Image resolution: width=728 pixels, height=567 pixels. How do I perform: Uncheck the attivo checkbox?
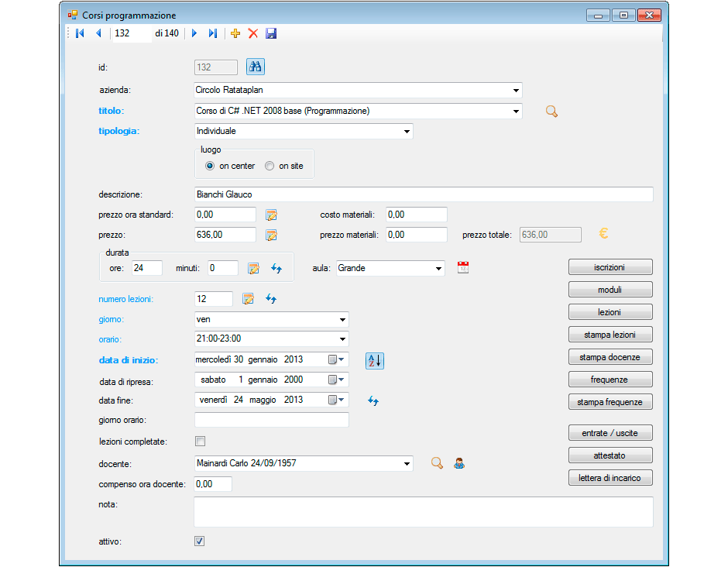(199, 541)
